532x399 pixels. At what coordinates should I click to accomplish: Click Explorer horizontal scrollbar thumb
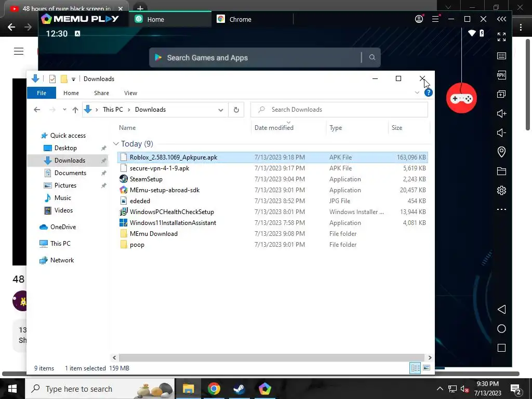point(271,357)
